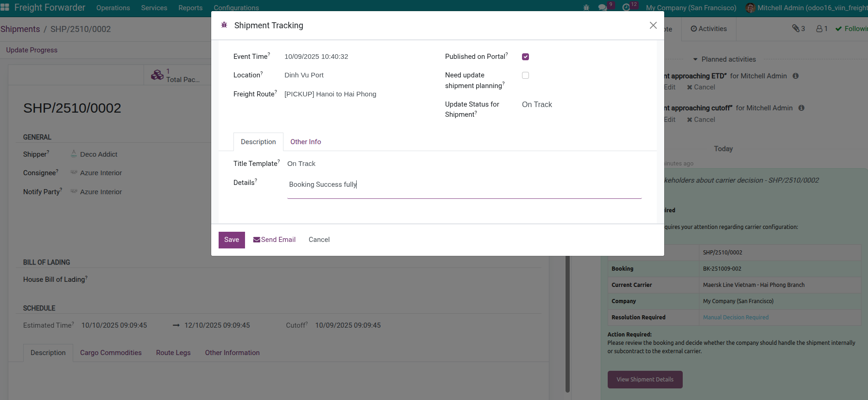This screenshot has width=868, height=400.
Task: Enable Need update shipment planning checkbox
Action: 525,75
